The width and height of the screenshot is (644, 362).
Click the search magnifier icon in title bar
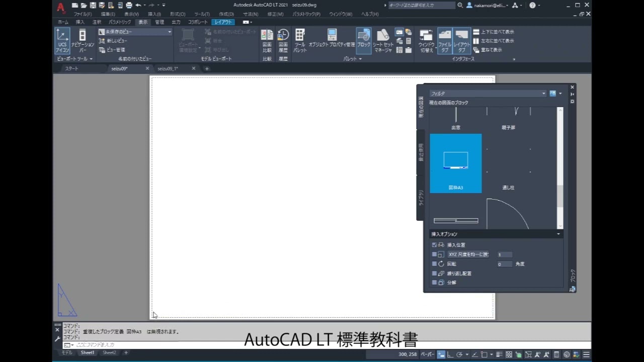pyautogui.click(x=460, y=5)
